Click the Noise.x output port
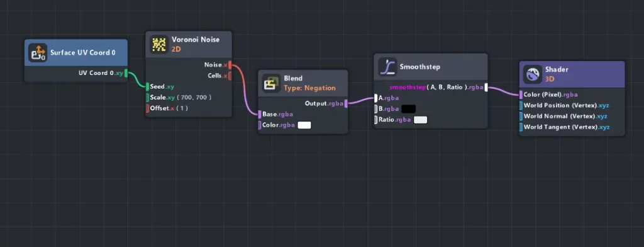644x247 pixels. point(230,65)
